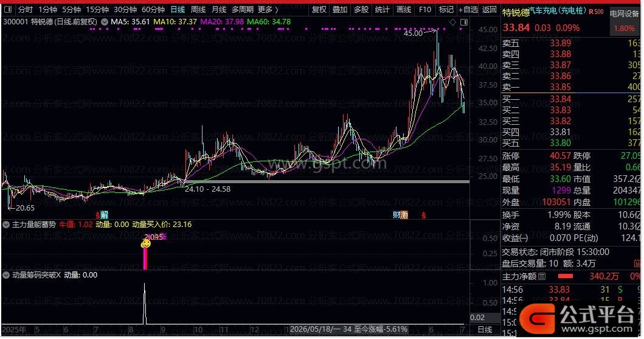
Task: Open the 主力量能蓄势 indicator dropdown
Action: click(x=6, y=225)
